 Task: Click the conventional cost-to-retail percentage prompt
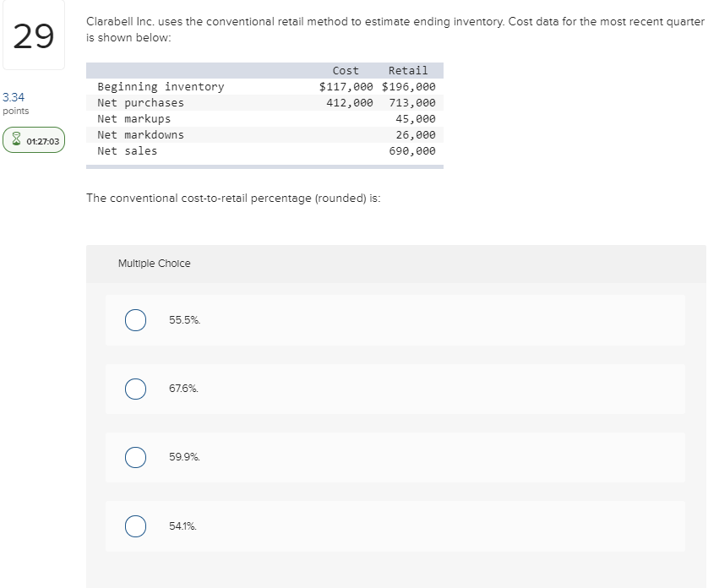click(233, 199)
